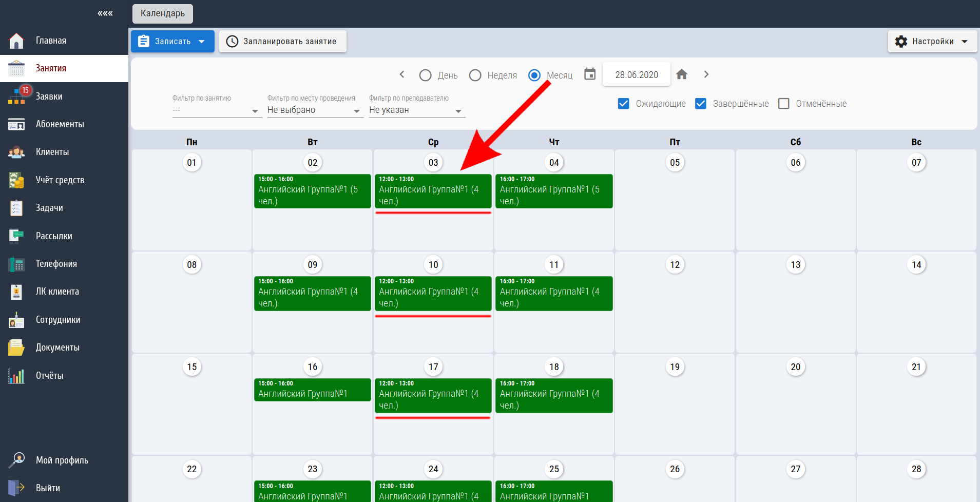
Task: Open the date picker calendar icon
Action: coord(590,74)
